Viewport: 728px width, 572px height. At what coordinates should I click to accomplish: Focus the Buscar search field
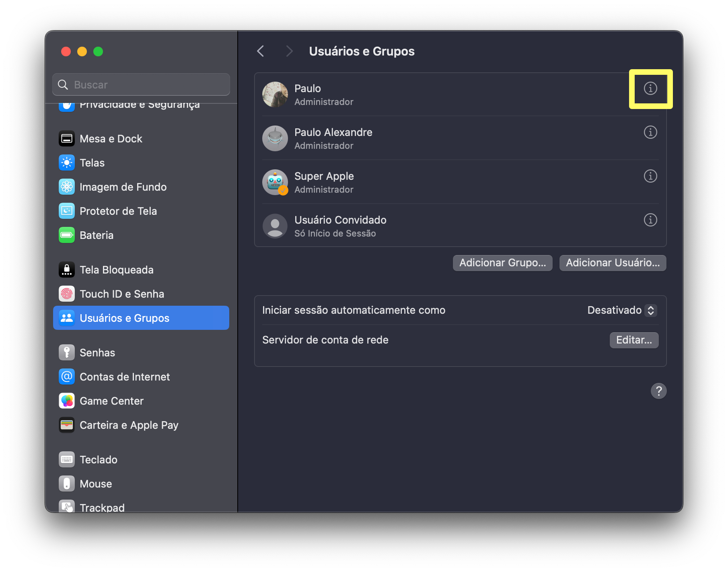pyautogui.click(x=141, y=84)
